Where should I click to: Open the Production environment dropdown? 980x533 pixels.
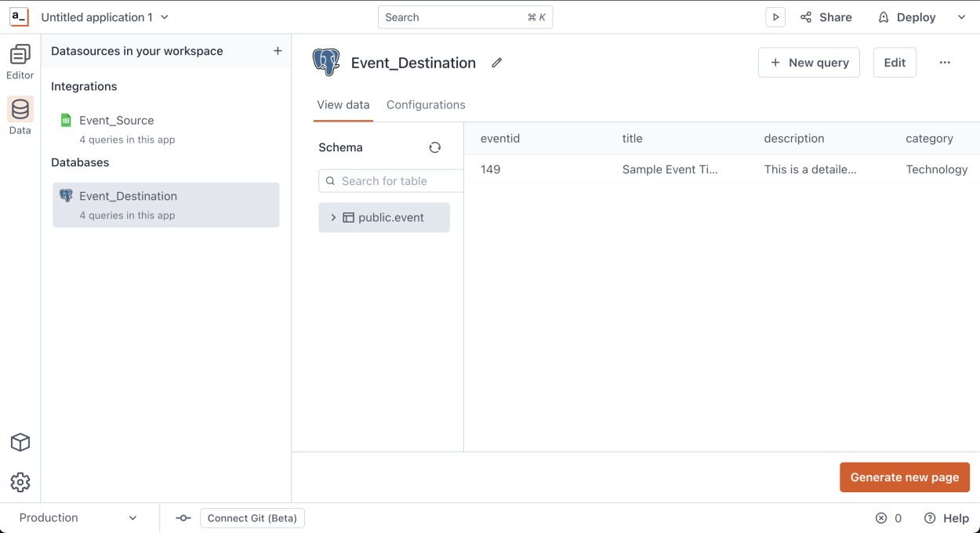(x=78, y=517)
